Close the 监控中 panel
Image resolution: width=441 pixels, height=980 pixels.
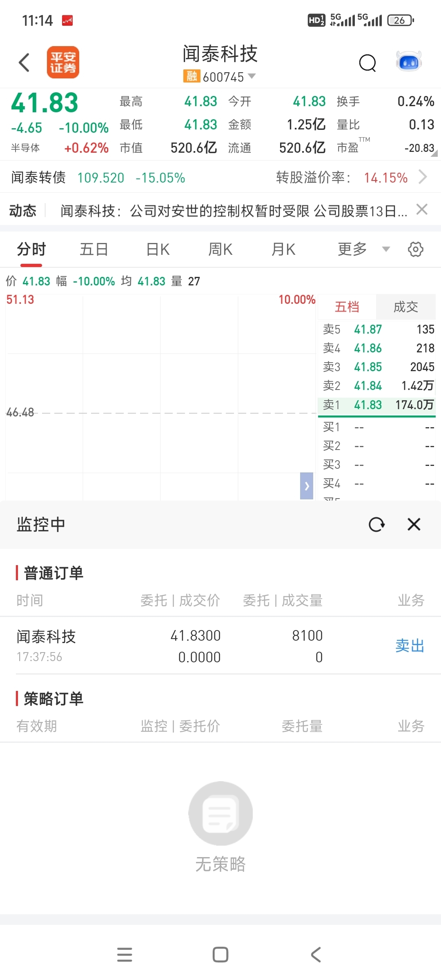click(x=414, y=524)
